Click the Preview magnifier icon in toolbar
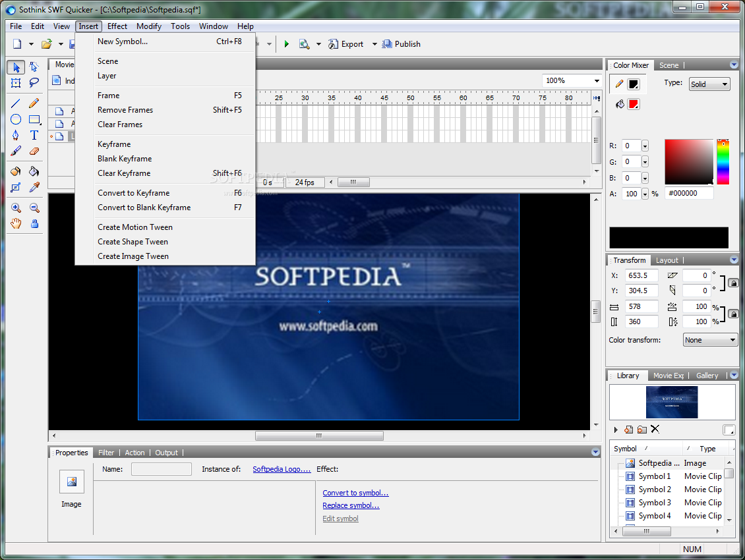The width and height of the screenshot is (745, 560). [304, 44]
